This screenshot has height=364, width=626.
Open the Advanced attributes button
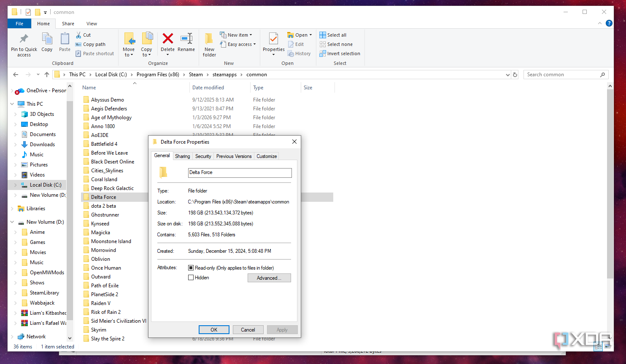[269, 278]
